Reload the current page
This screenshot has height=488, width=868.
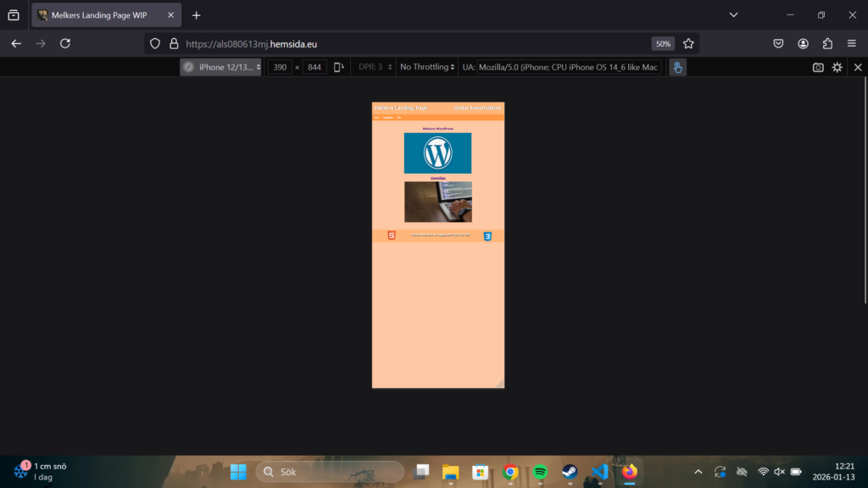[65, 43]
